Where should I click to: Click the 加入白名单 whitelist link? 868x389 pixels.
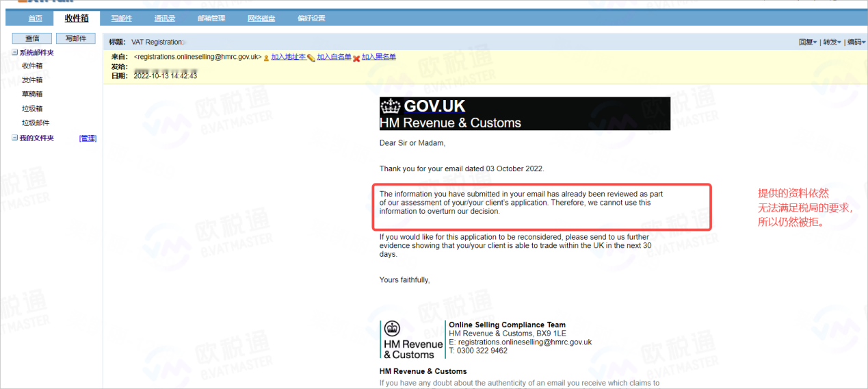(x=334, y=58)
